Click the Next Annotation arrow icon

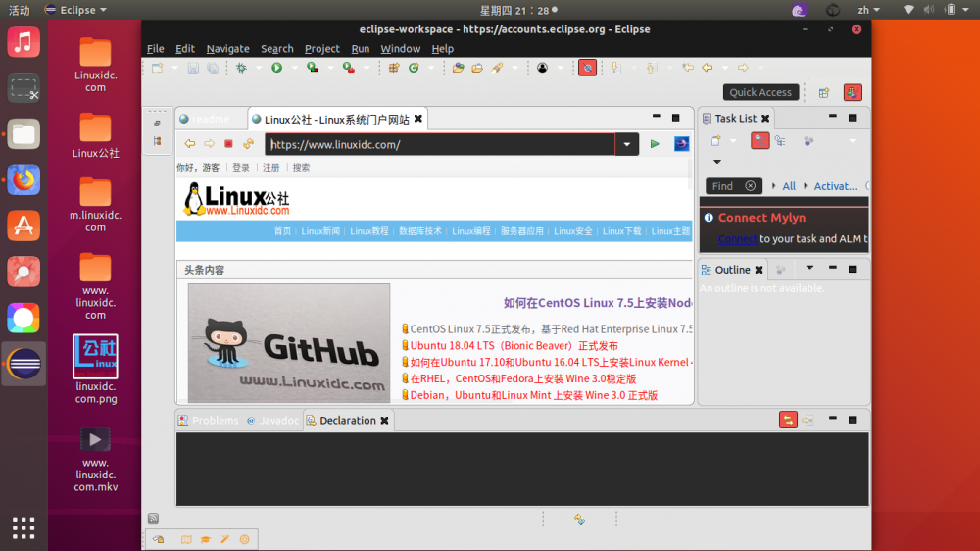(615, 68)
